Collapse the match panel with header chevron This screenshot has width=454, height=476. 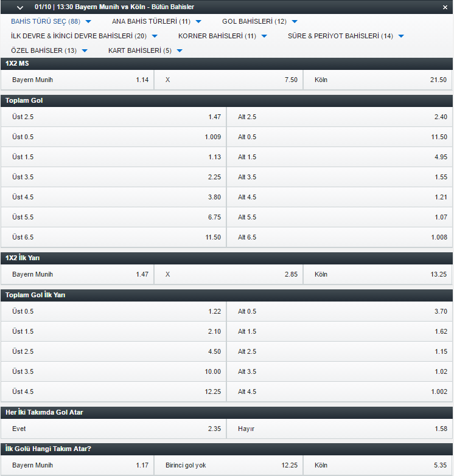(20, 7)
